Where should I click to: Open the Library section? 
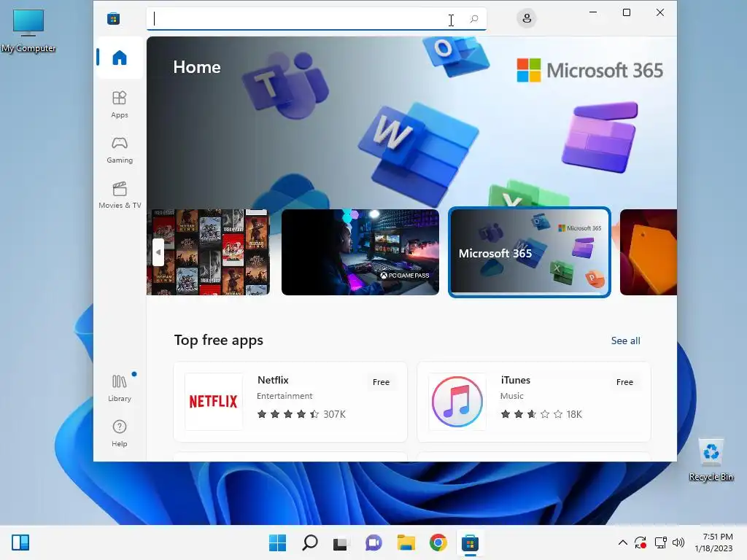click(x=119, y=388)
